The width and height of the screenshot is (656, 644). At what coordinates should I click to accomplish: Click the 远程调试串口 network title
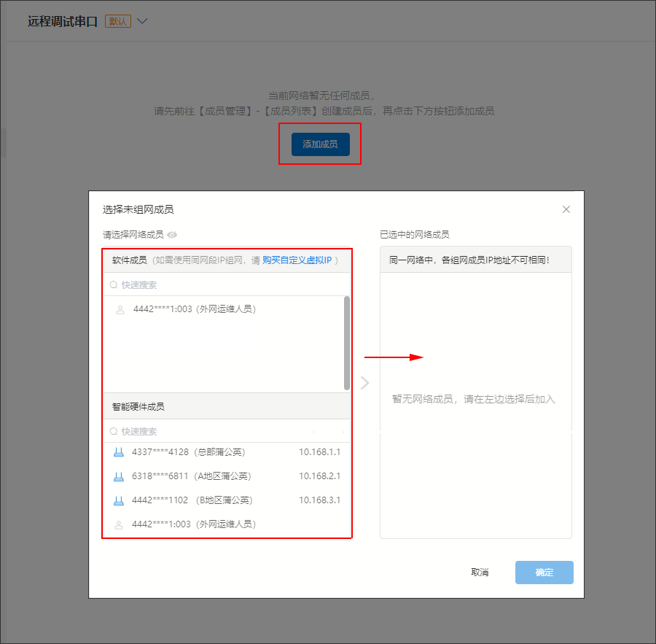point(63,21)
